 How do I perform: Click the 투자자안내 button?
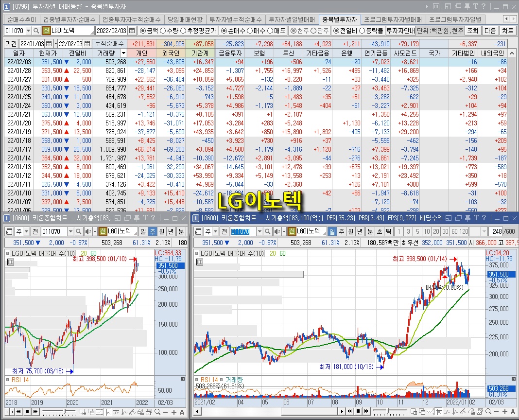400,31
